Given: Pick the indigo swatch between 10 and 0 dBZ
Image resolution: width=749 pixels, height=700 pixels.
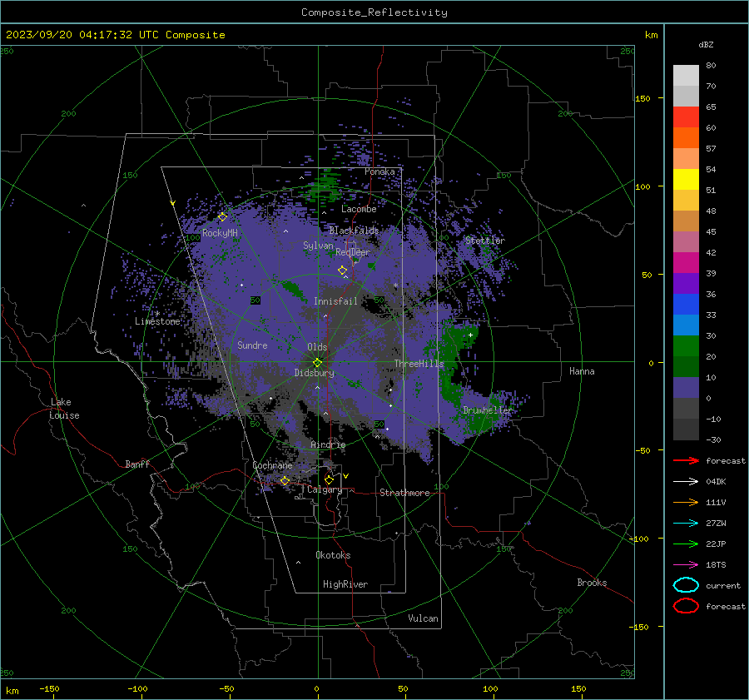Looking at the screenshot, I should [x=686, y=387].
